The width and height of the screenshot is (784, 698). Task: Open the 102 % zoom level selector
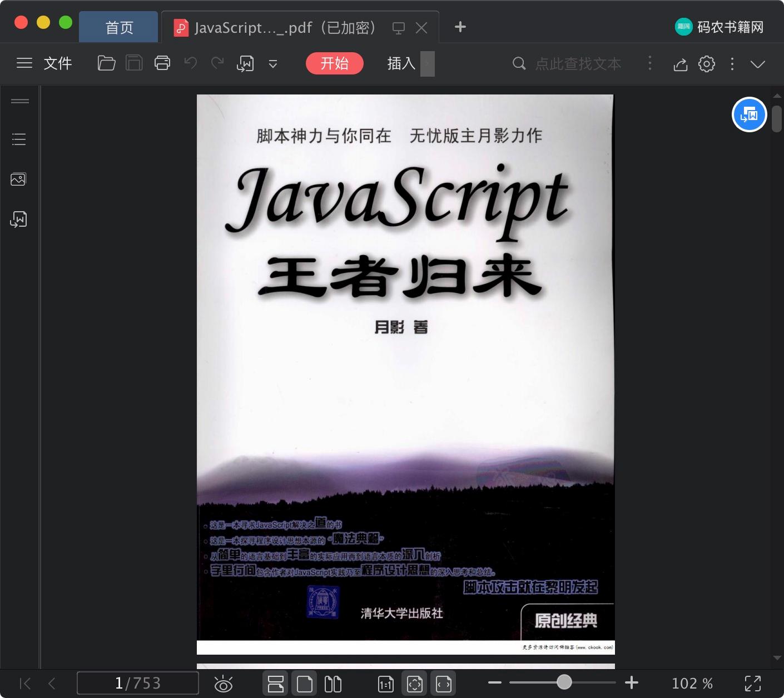click(x=692, y=683)
